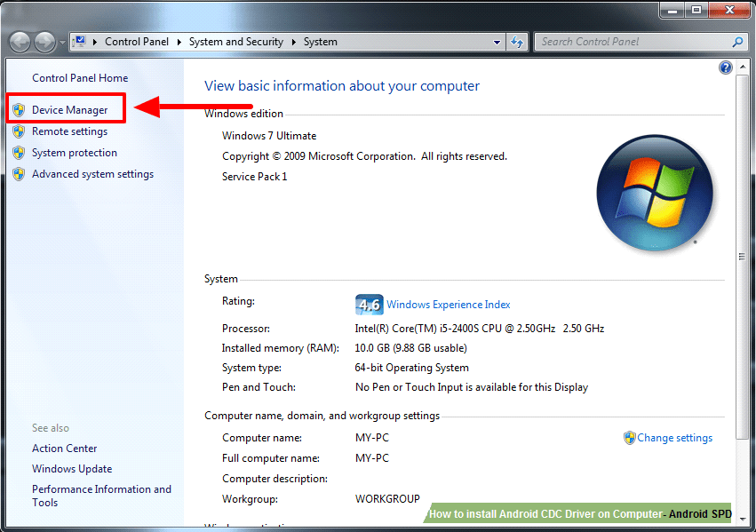Screen dimensions: 756x532
Task: Click shield icon beside System protection
Action: 19,152
